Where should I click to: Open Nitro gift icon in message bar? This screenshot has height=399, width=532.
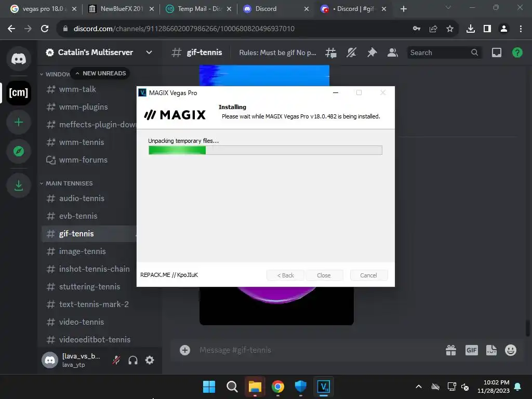click(x=451, y=350)
